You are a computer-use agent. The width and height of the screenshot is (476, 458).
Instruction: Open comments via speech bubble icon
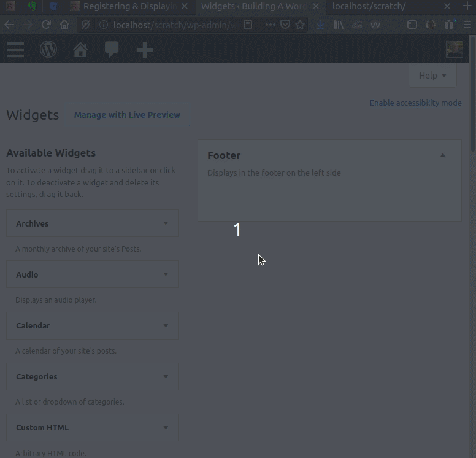[x=112, y=50]
